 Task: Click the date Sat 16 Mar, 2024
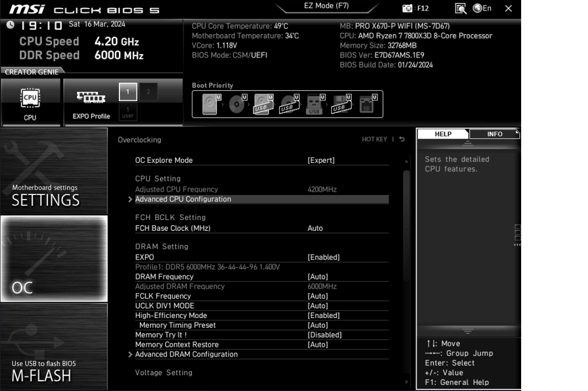(x=97, y=24)
